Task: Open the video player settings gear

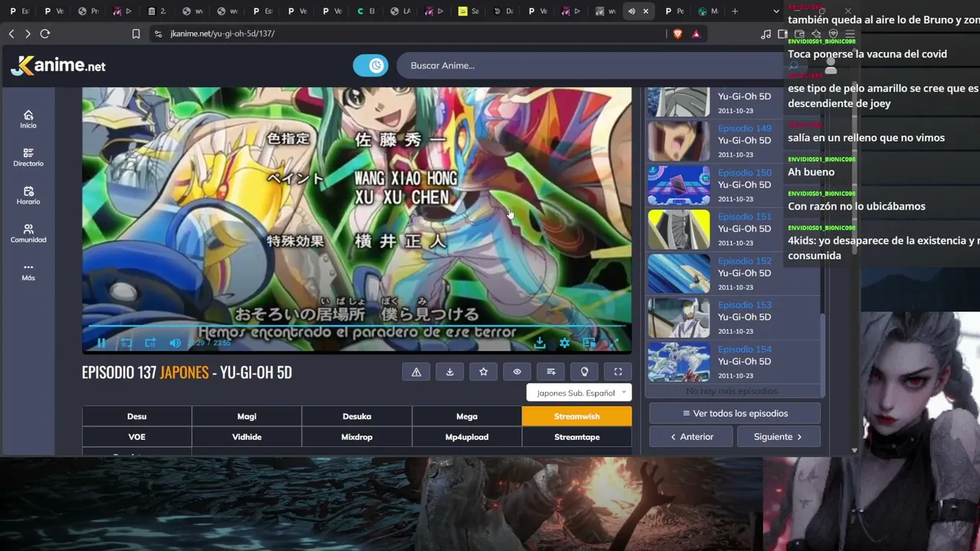Action: coord(564,343)
